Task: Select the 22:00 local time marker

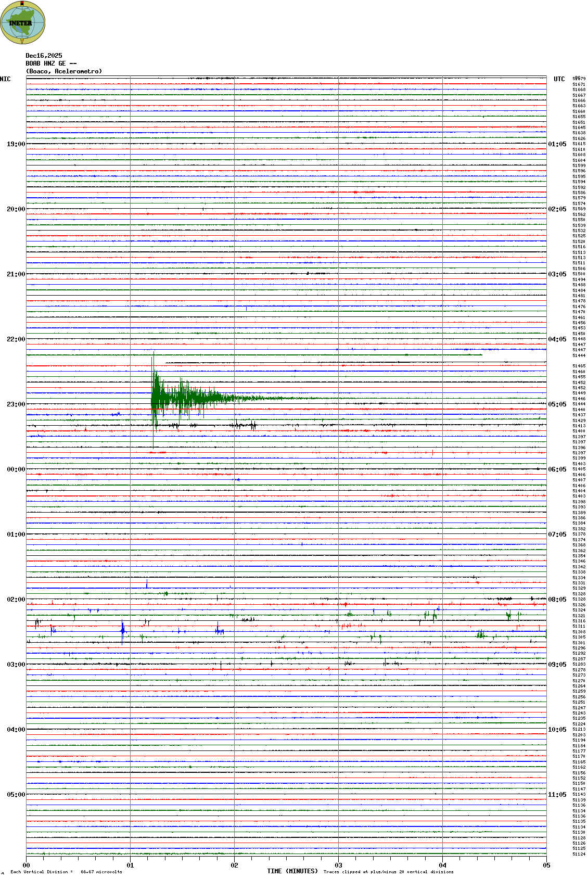Action: click(x=16, y=339)
